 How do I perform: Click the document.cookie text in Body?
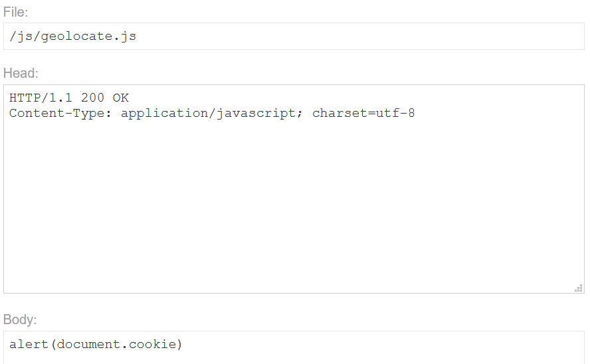click(115, 344)
